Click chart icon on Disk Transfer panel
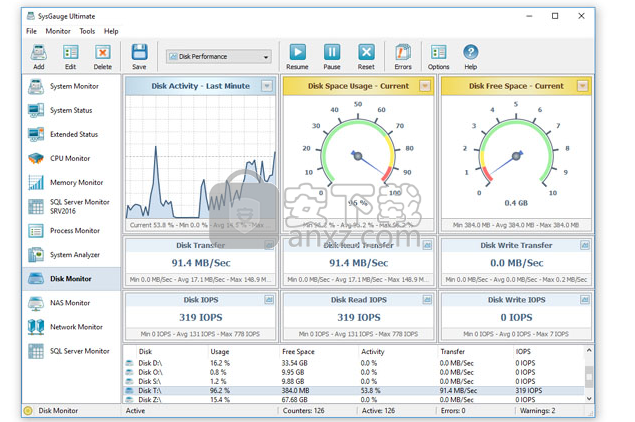The width and height of the screenshot is (635, 422). pyautogui.click(x=269, y=245)
